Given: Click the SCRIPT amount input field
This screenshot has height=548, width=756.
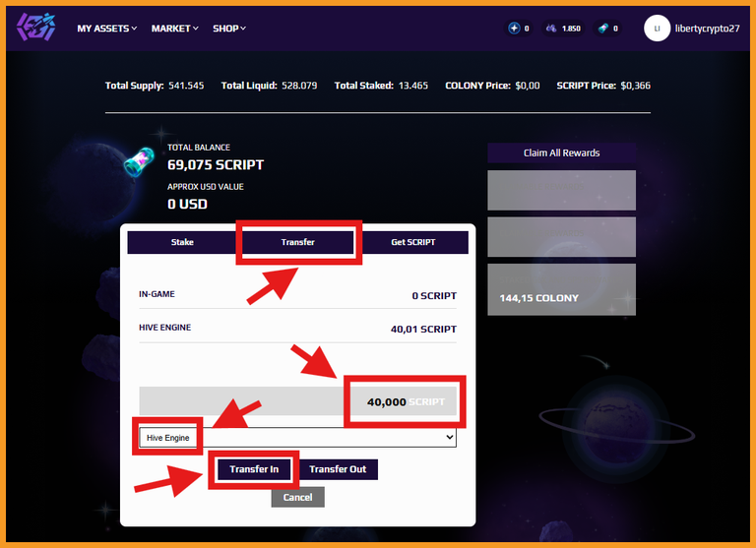Looking at the screenshot, I should click(297, 401).
